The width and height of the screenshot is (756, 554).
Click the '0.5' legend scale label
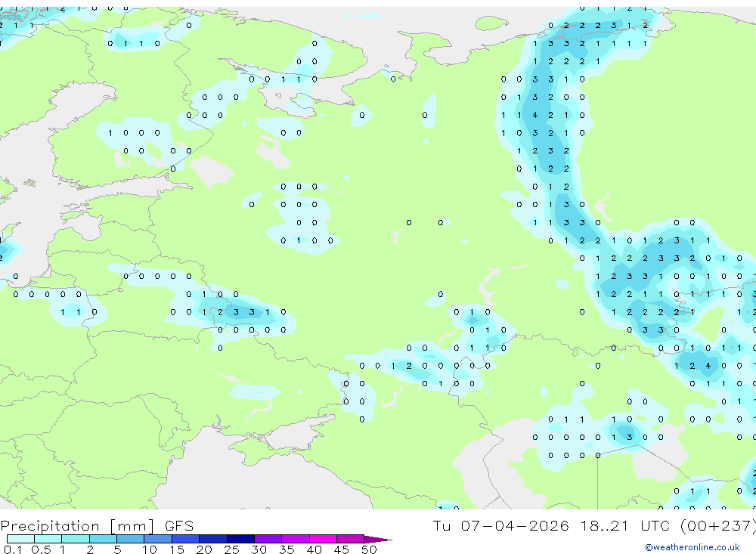click(41, 549)
